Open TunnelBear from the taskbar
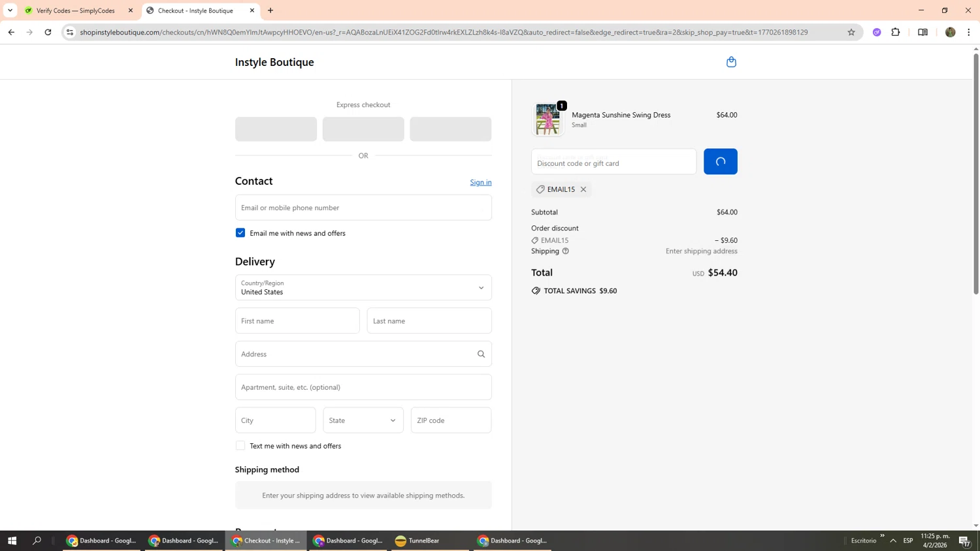The height and width of the screenshot is (551, 980). pyautogui.click(x=430, y=541)
